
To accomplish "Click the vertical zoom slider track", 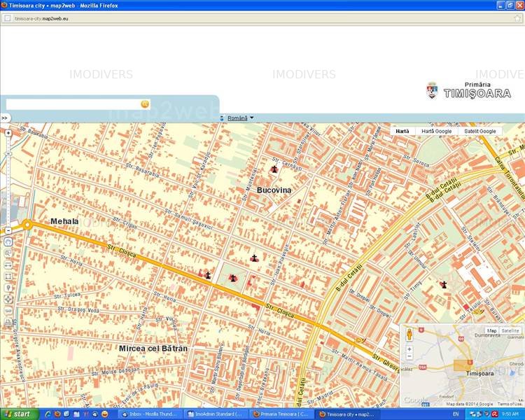I will [x=8, y=182].
